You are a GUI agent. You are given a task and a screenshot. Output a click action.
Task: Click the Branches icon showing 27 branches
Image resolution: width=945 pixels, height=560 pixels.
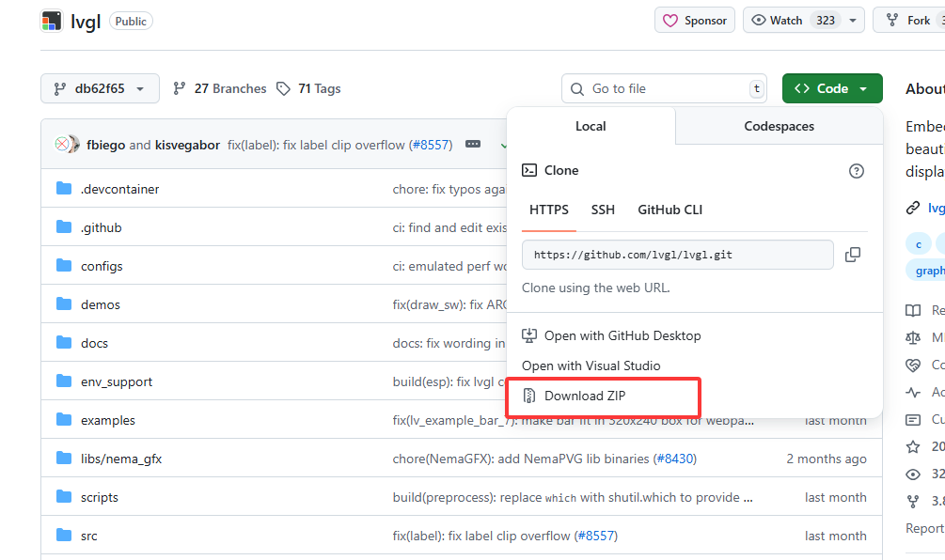180,88
